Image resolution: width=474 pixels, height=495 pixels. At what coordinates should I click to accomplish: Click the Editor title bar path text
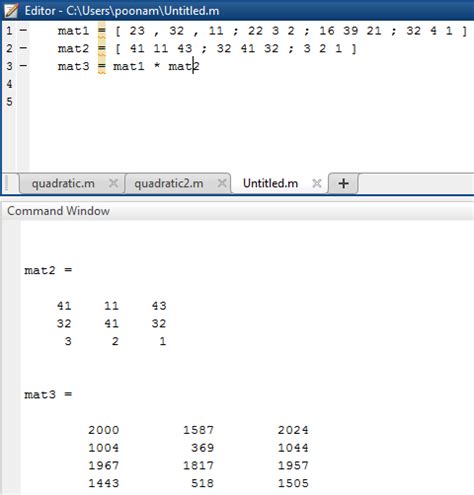[x=143, y=11]
